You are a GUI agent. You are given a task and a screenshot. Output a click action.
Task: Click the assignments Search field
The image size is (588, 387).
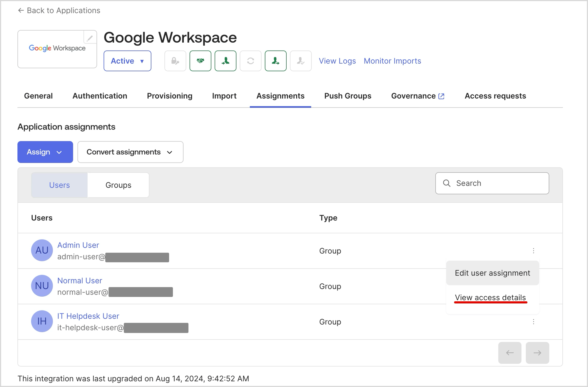point(492,183)
